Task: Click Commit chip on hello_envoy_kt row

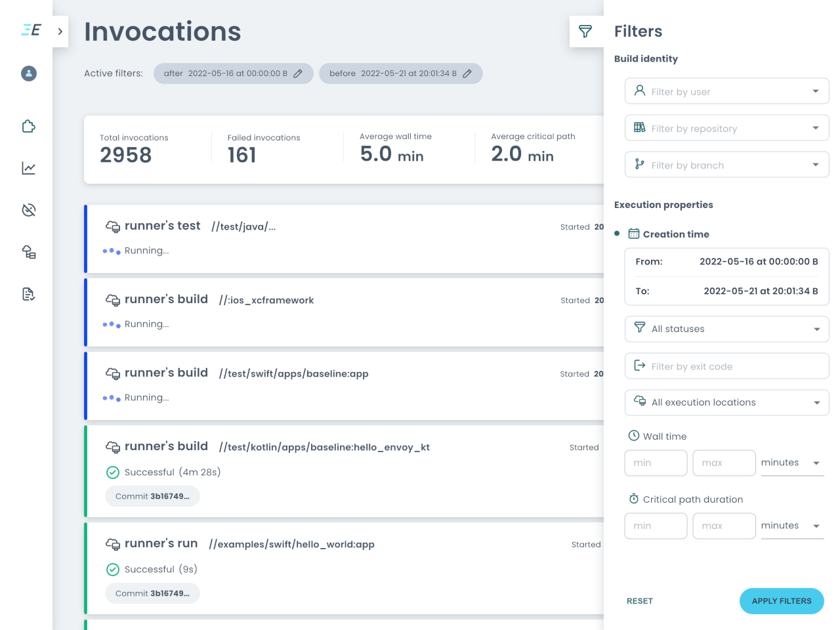Action: point(152,496)
